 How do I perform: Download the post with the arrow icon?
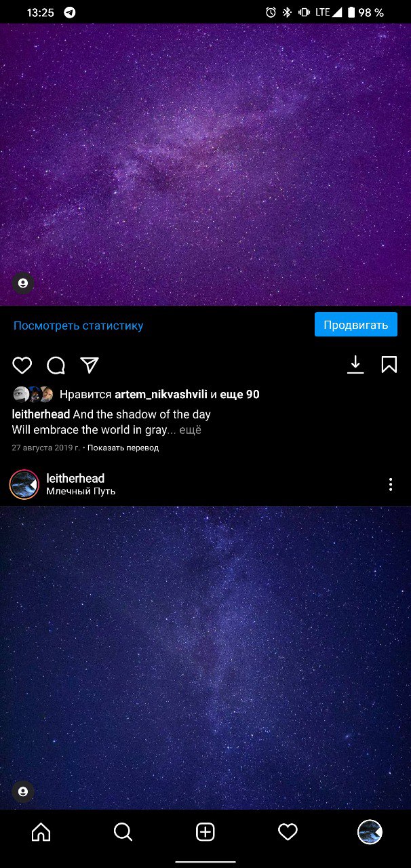(355, 365)
